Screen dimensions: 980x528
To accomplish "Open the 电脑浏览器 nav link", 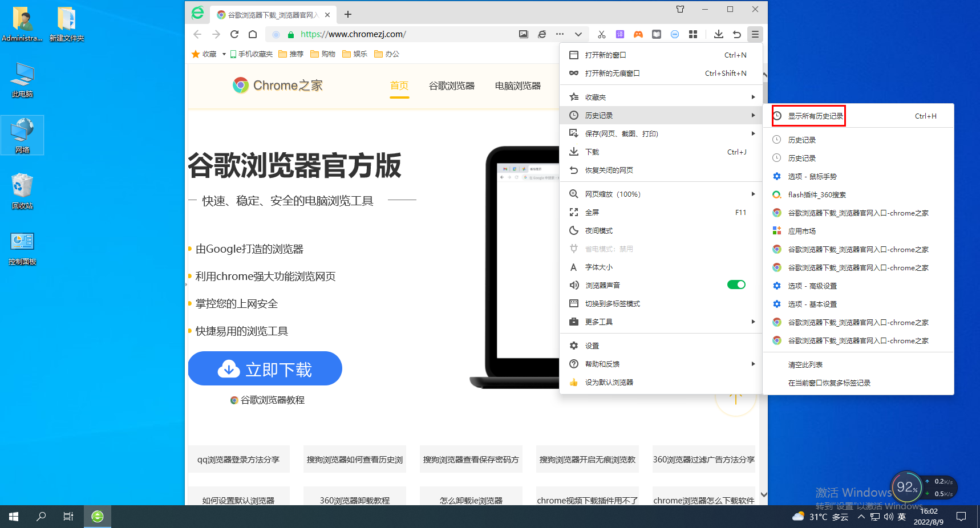I will pos(518,86).
